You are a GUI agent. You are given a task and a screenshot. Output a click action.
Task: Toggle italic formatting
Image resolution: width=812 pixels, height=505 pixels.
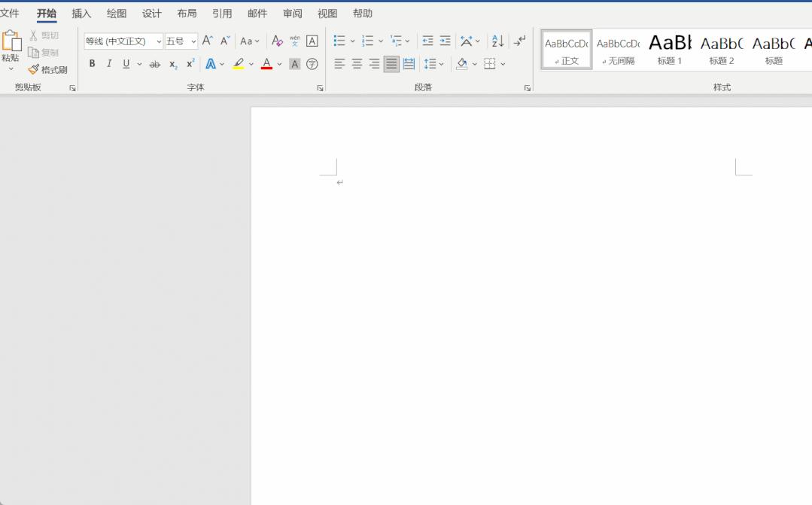(109, 64)
